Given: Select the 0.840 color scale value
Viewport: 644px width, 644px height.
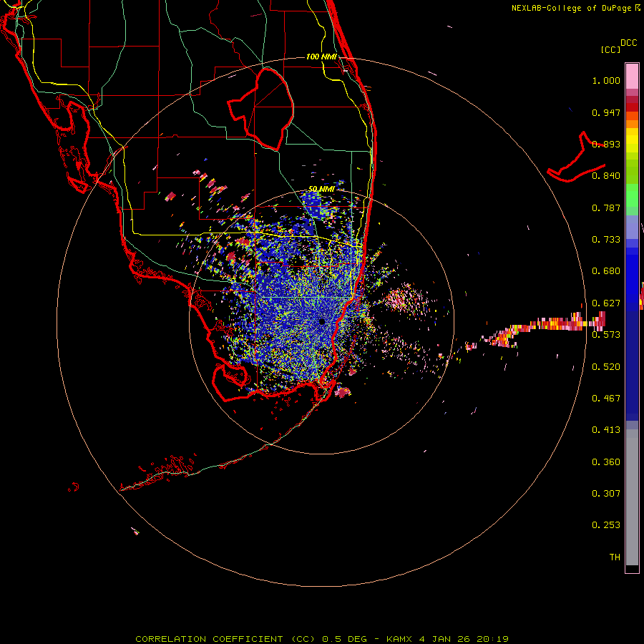Looking at the screenshot, I should [x=606, y=176].
